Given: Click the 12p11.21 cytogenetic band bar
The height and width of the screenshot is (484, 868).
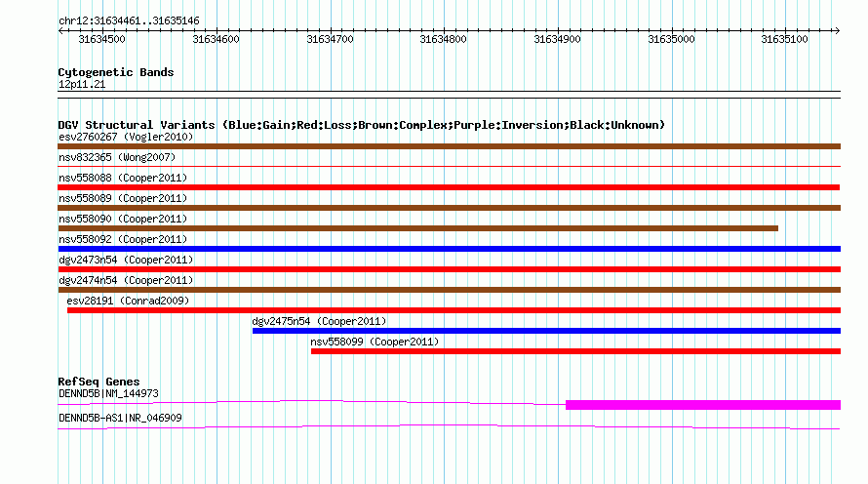Looking at the screenshot, I should (x=449, y=95).
